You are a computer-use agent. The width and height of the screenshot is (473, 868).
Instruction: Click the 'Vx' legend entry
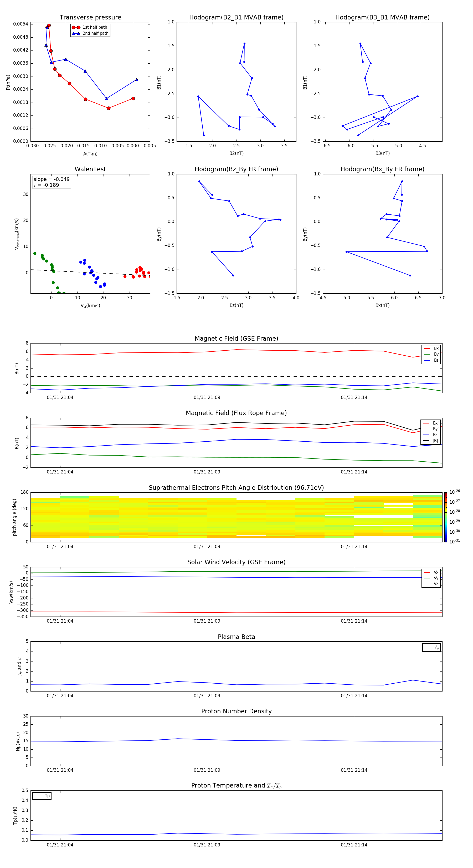[x=431, y=572]
